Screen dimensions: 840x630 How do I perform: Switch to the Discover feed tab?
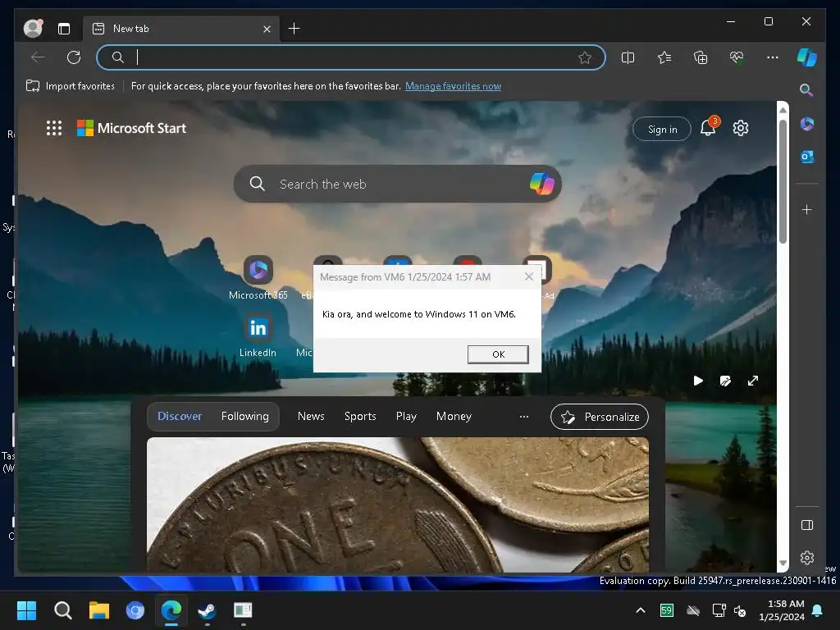pos(180,416)
